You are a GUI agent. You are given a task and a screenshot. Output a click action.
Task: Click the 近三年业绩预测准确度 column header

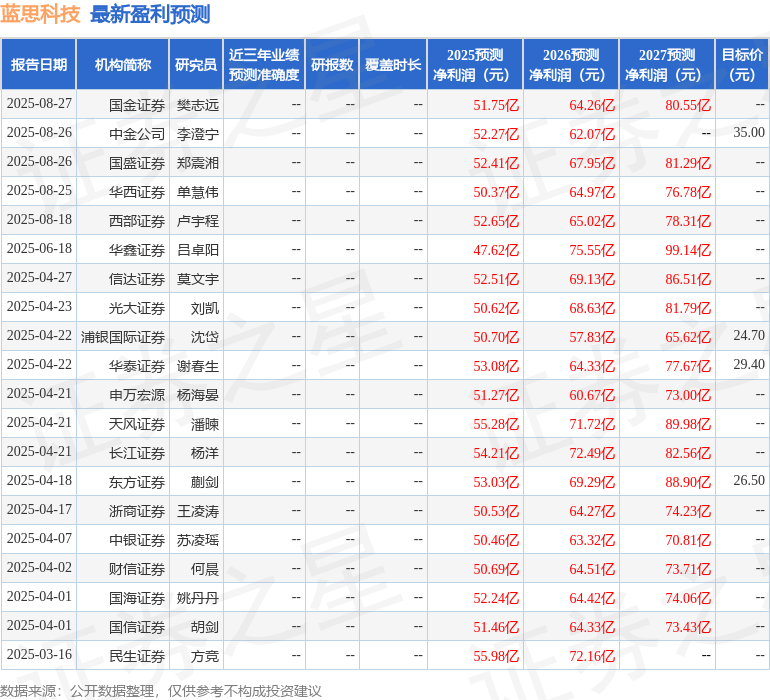pyautogui.click(x=263, y=65)
